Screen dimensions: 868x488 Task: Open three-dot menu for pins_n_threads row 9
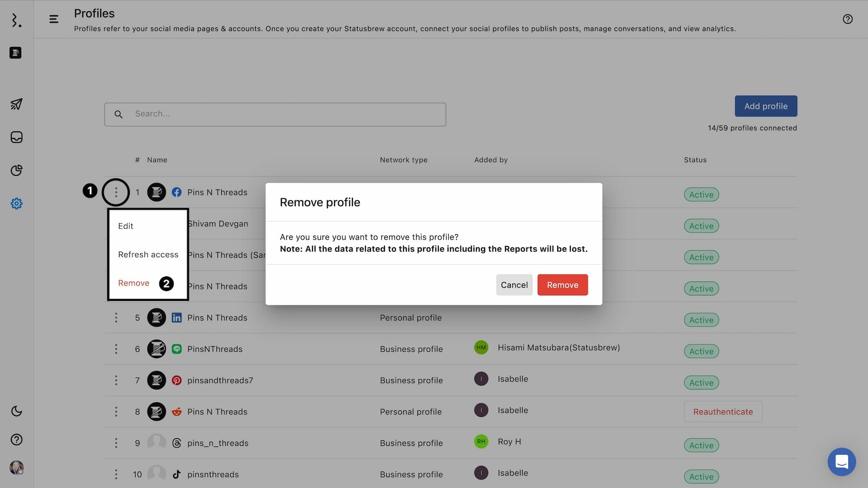[116, 443]
